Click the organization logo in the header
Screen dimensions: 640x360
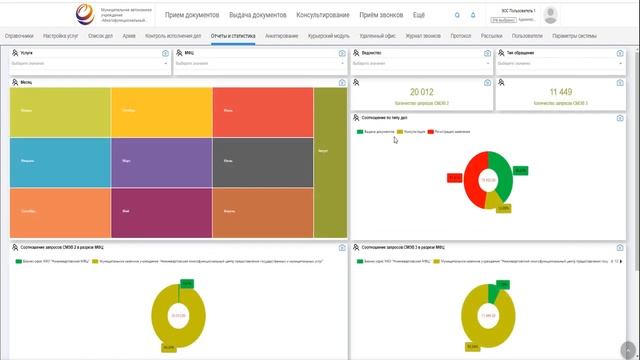point(85,14)
